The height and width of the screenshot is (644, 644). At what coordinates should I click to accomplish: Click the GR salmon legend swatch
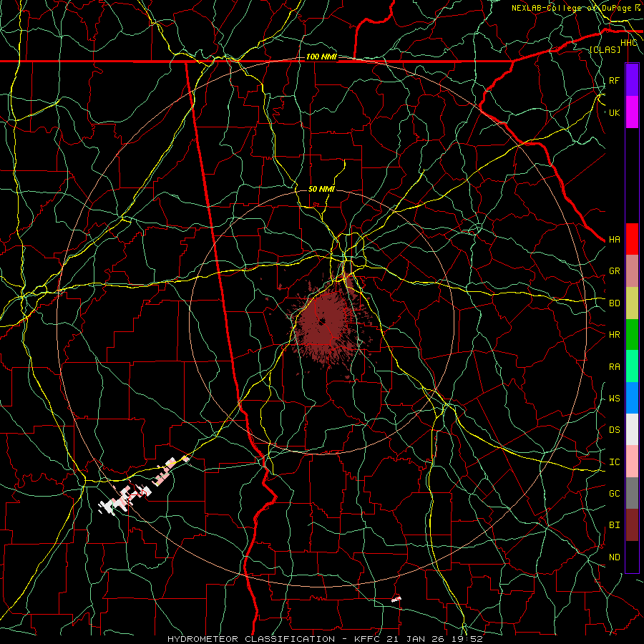point(632,271)
